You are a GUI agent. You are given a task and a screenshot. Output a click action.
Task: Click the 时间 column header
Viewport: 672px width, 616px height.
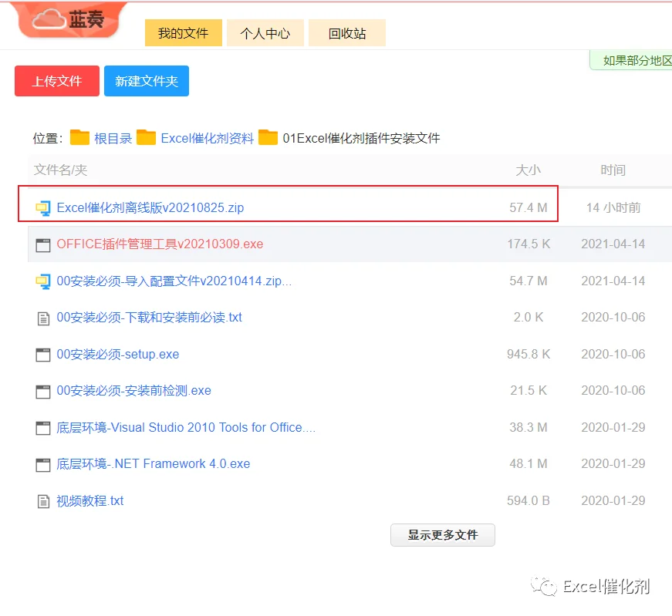coord(613,170)
